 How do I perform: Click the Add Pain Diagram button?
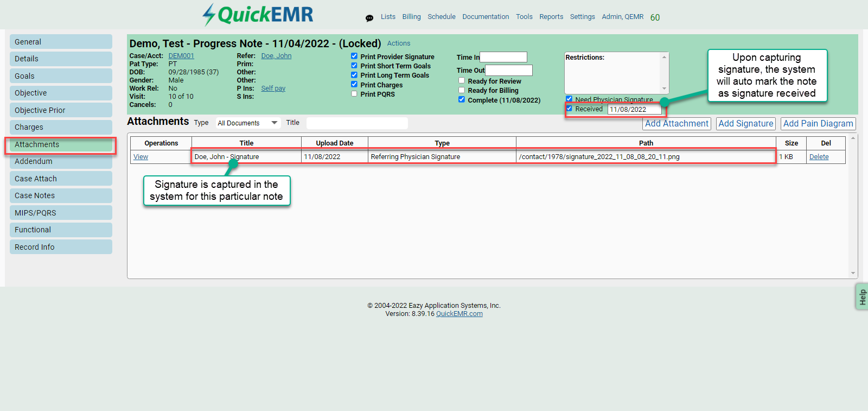pyautogui.click(x=818, y=124)
